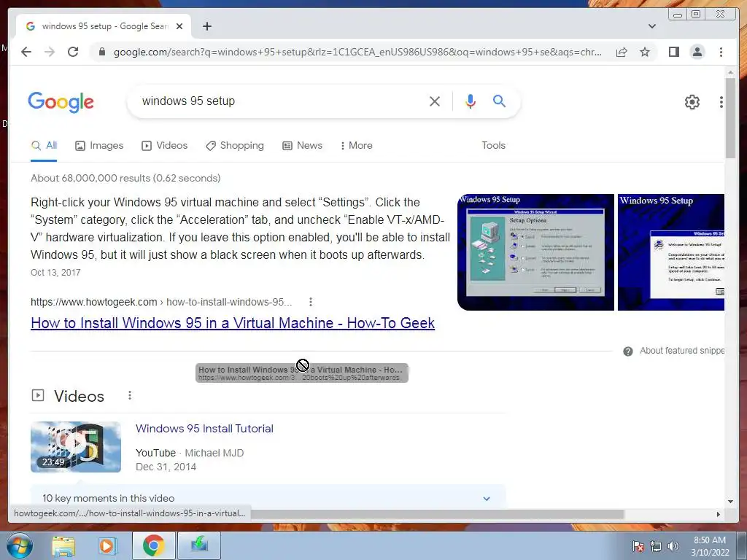Viewport: 747px width, 560px height.
Task: Click the horizontal scrollbar thumb
Action: 438,514
